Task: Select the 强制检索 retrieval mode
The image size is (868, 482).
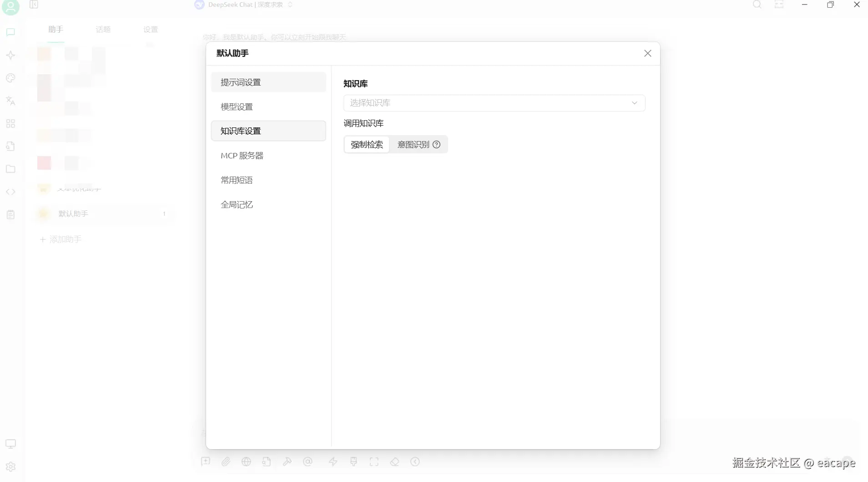Action: (367, 144)
